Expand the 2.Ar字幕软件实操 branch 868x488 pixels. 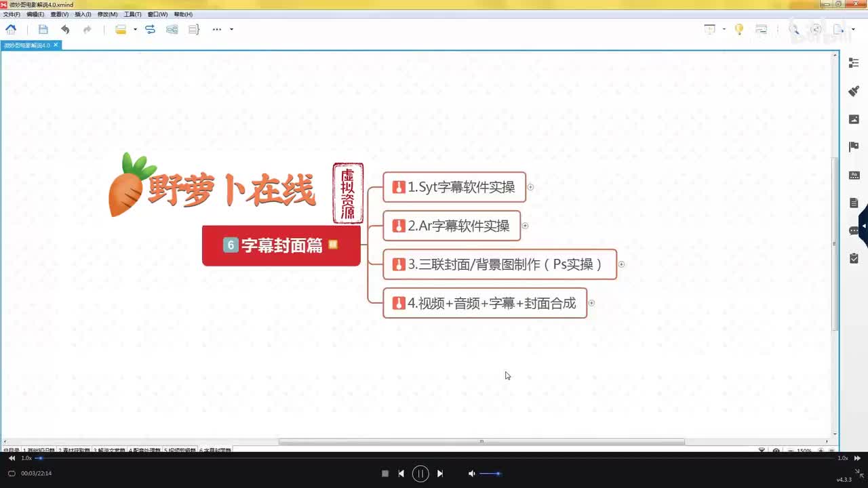pos(526,226)
